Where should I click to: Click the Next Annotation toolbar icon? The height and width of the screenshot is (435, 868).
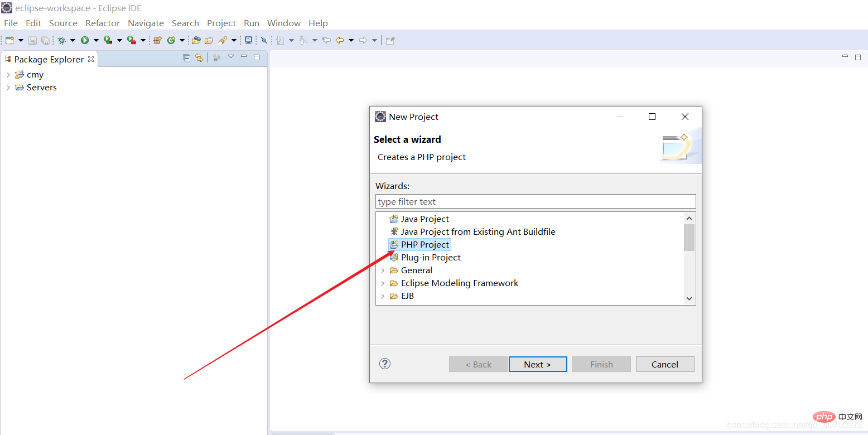[x=280, y=40]
